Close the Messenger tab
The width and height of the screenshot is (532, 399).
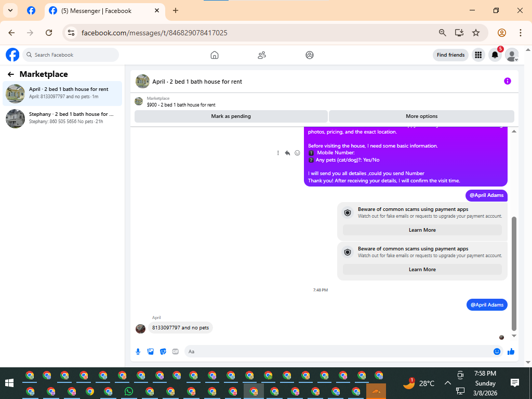point(157,10)
